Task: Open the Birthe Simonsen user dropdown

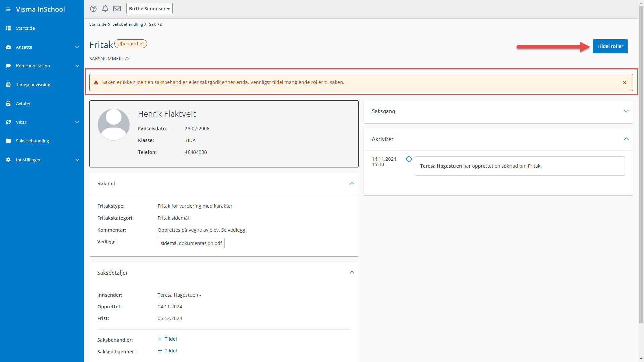Action: coord(149,9)
